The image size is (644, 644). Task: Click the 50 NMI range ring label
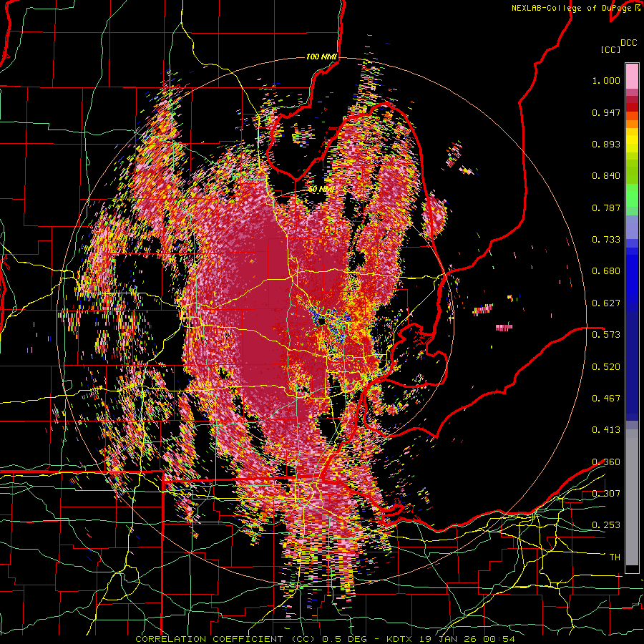321,190
